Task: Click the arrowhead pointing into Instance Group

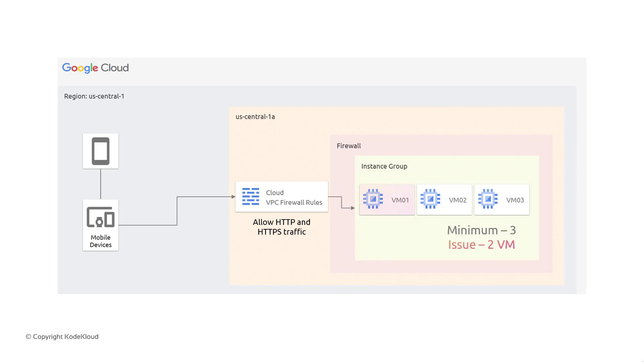Action: (x=353, y=208)
